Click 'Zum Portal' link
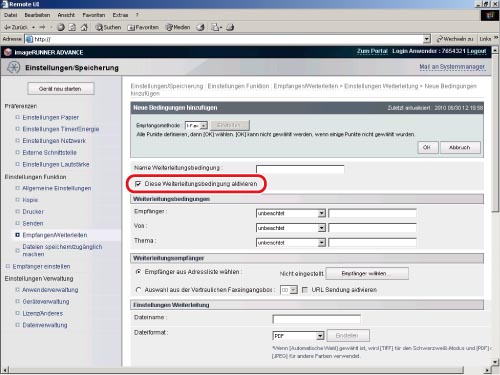Screen dimensions: 500x375 click(372, 51)
